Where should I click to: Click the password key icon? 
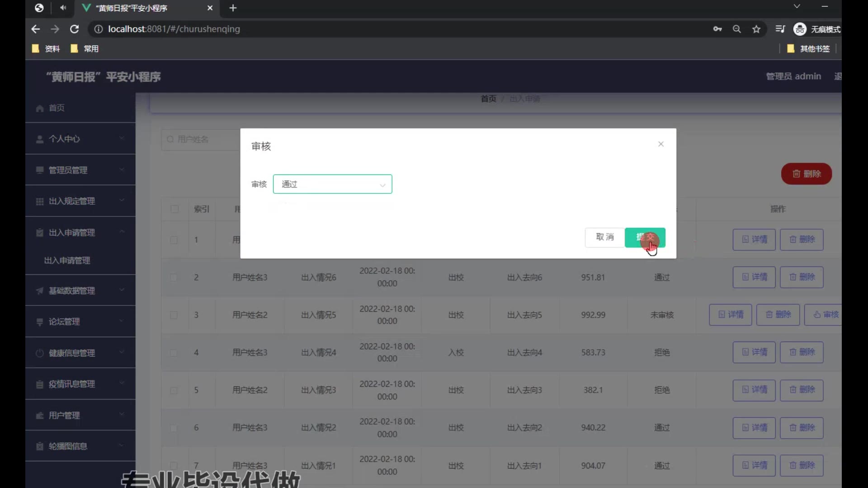point(717,29)
